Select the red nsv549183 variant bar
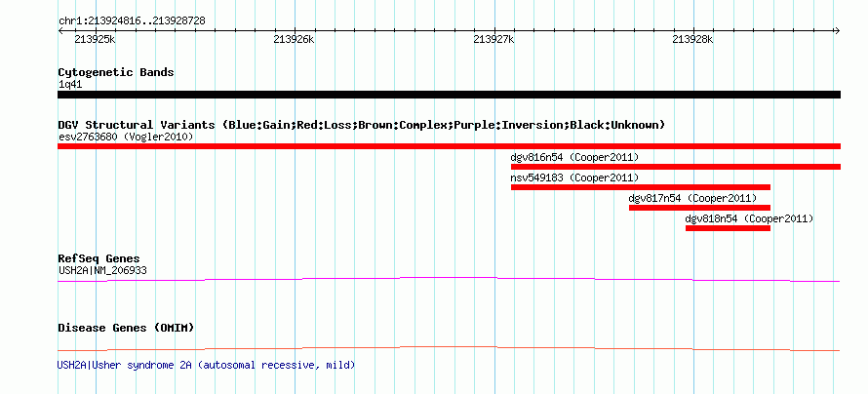 [641, 187]
